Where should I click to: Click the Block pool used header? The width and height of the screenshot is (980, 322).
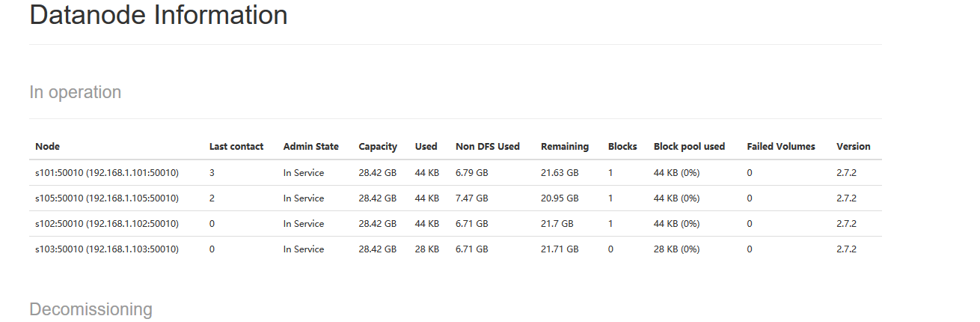[x=689, y=147]
